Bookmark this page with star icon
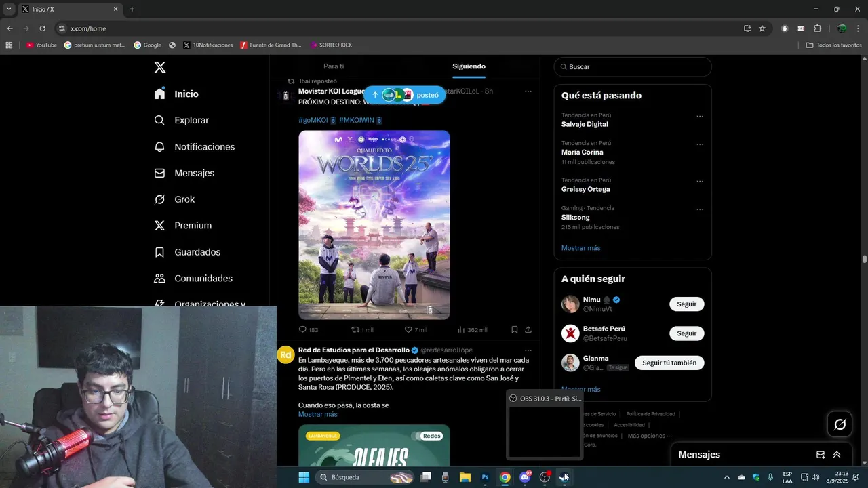Image resolution: width=868 pixels, height=488 pixels. pyautogui.click(x=762, y=28)
